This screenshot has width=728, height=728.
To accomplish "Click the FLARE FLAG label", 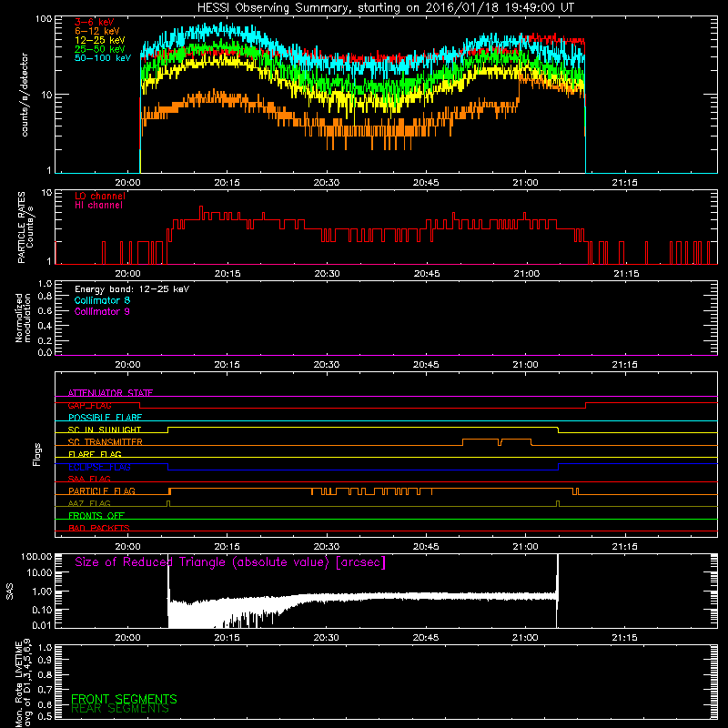I will pyautogui.click(x=95, y=454).
